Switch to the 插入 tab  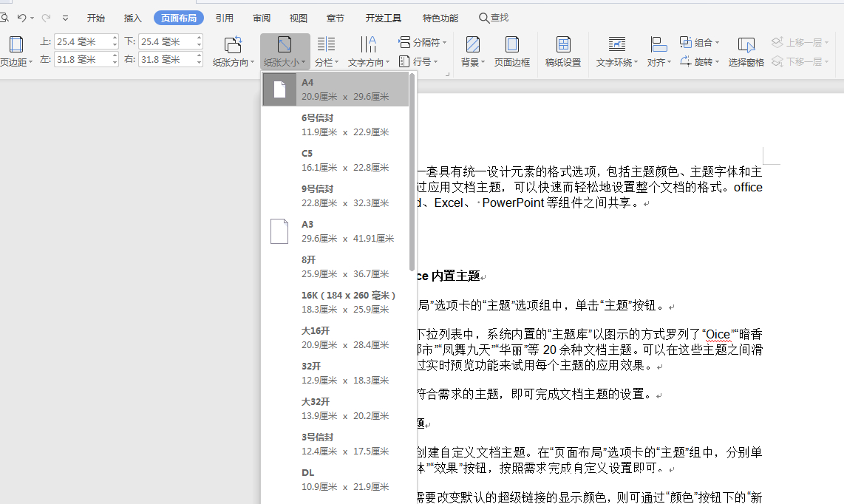tap(132, 18)
